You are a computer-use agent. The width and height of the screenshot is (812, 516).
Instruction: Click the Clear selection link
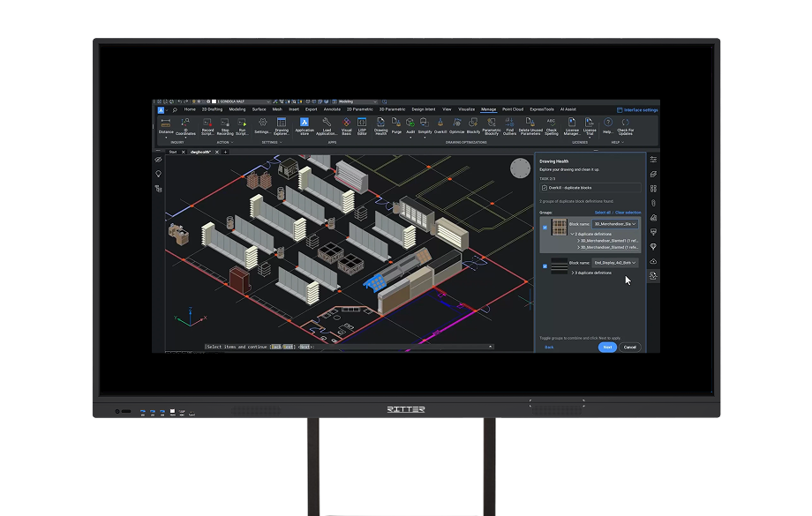[x=628, y=213]
